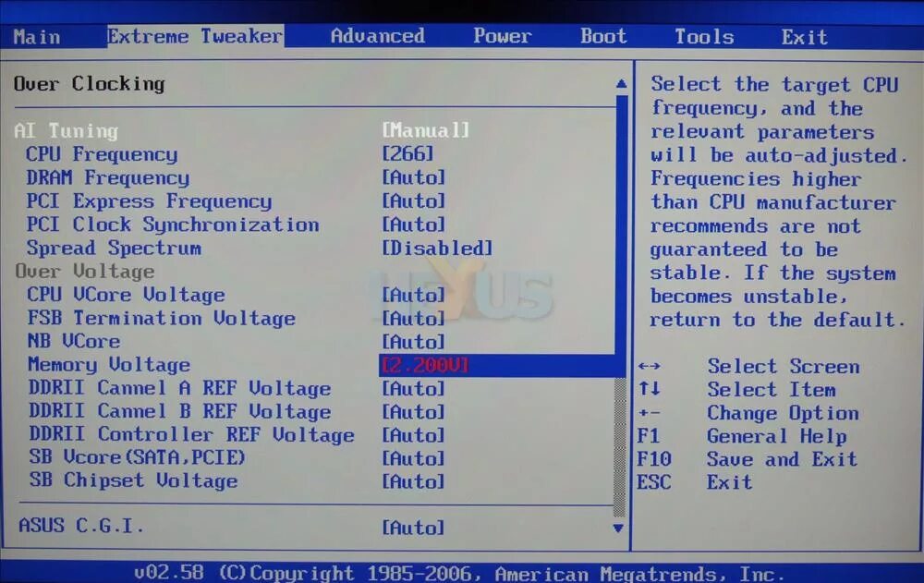The width and height of the screenshot is (924, 583).
Task: Switch to the Advanced tab
Action: 377,36
